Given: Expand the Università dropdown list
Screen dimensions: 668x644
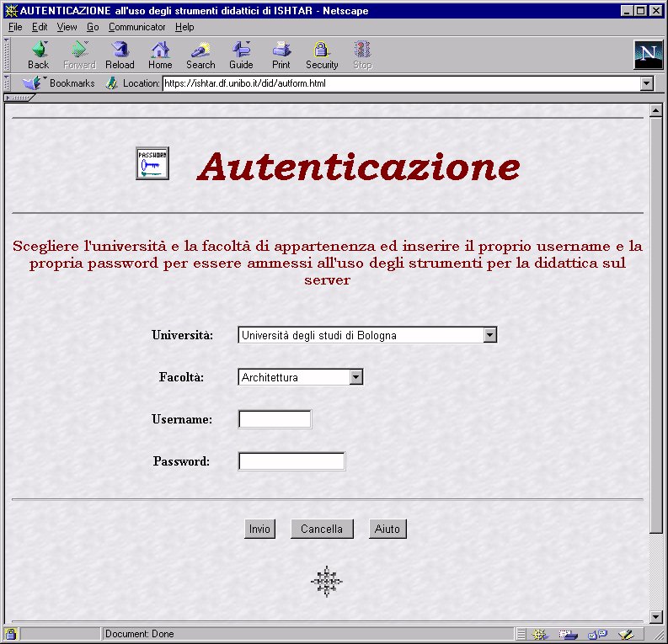Looking at the screenshot, I should (x=490, y=335).
